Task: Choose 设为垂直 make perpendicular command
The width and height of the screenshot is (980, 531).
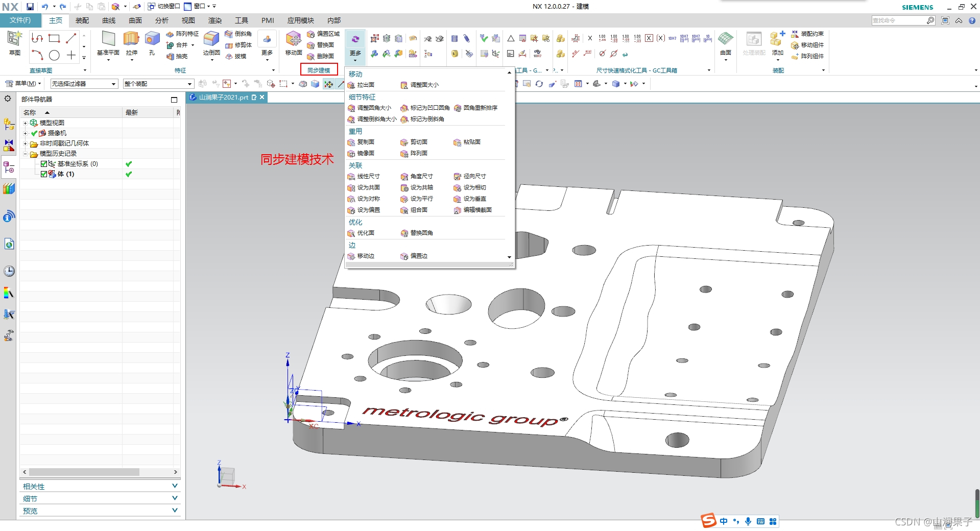Action: pyautogui.click(x=470, y=199)
